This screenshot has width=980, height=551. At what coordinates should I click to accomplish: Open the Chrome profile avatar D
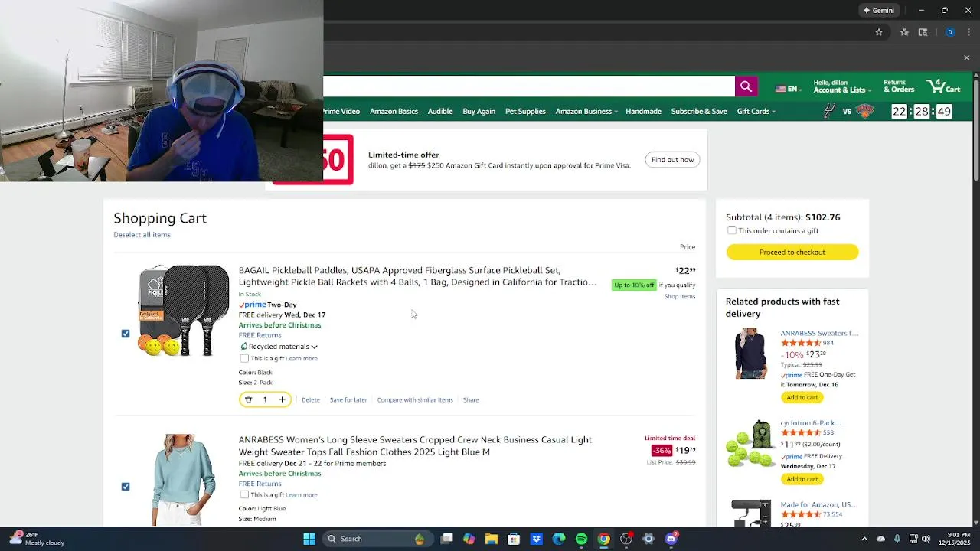(950, 32)
